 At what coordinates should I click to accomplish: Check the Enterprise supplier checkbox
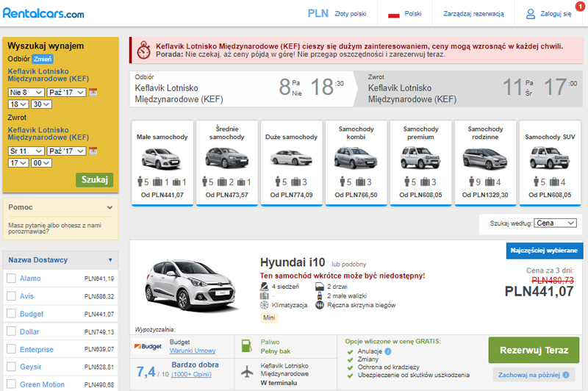point(12,349)
